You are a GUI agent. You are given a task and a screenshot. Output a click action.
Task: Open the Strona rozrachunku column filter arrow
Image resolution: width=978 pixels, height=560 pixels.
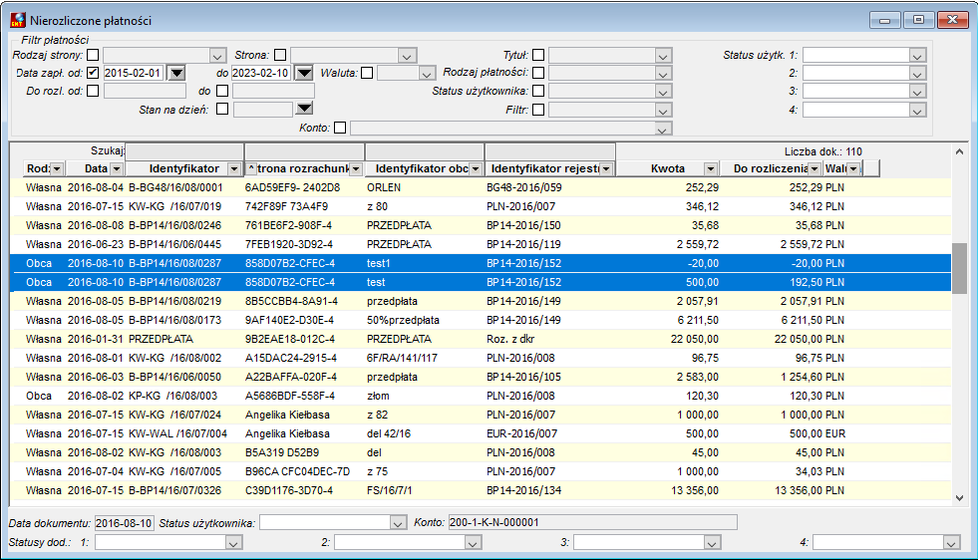click(356, 169)
